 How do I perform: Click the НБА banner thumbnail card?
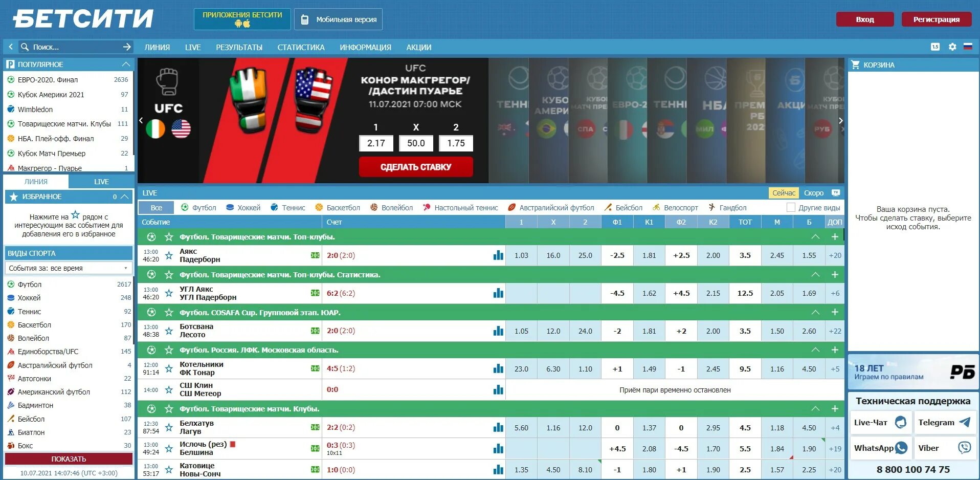point(707,120)
